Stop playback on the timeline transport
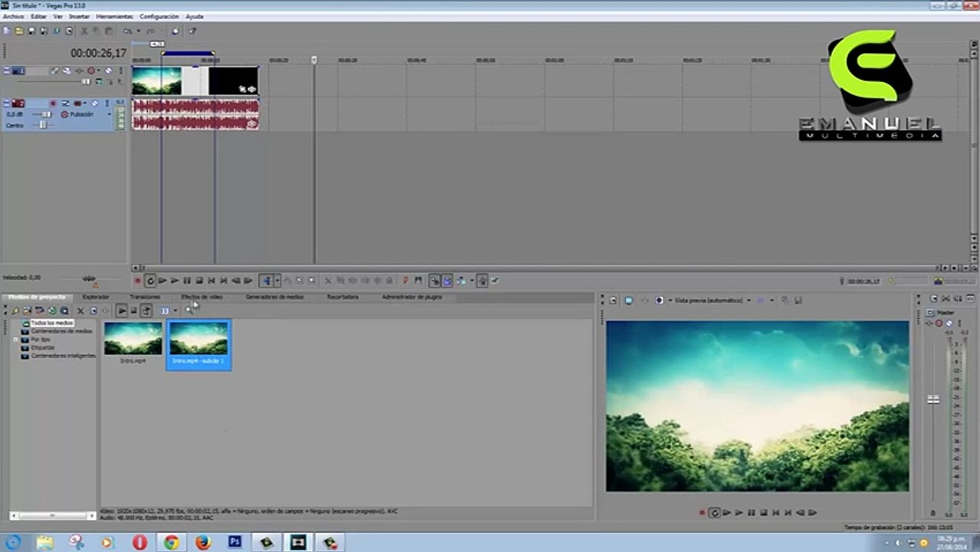 (199, 281)
